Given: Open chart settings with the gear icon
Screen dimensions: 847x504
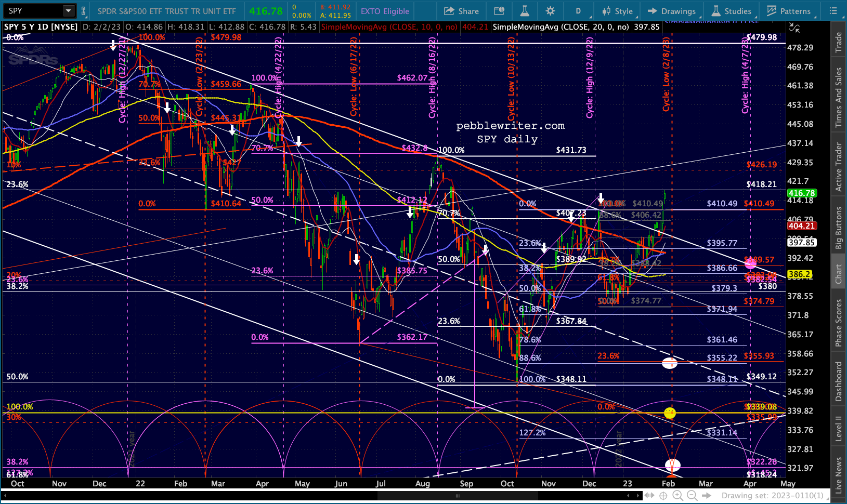Looking at the screenshot, I should tap(550, 11).
